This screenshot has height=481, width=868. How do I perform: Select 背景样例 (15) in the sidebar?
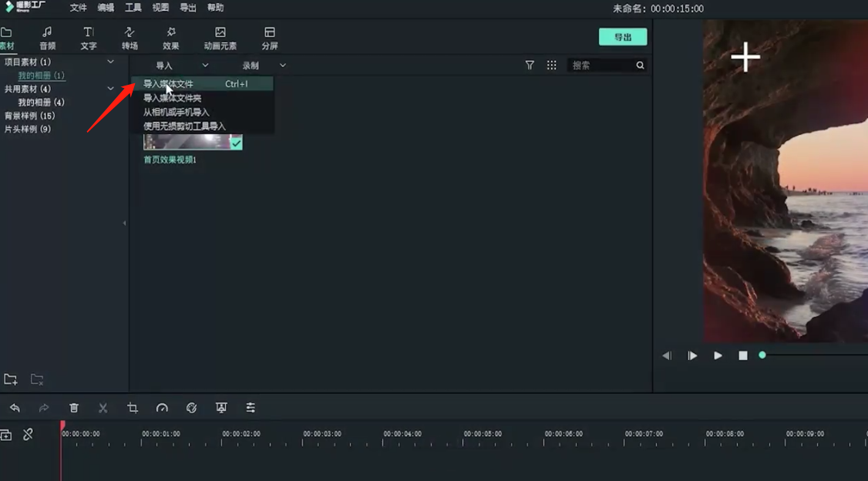[x=30, y=116]
